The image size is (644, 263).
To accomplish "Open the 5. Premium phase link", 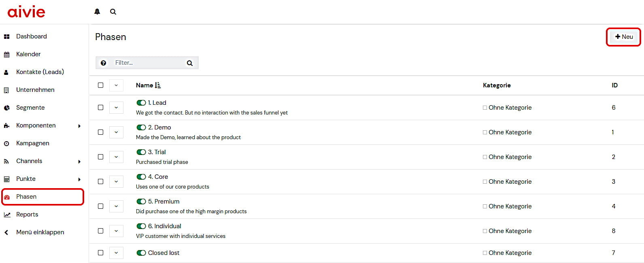I will click(x=164, y=201).
